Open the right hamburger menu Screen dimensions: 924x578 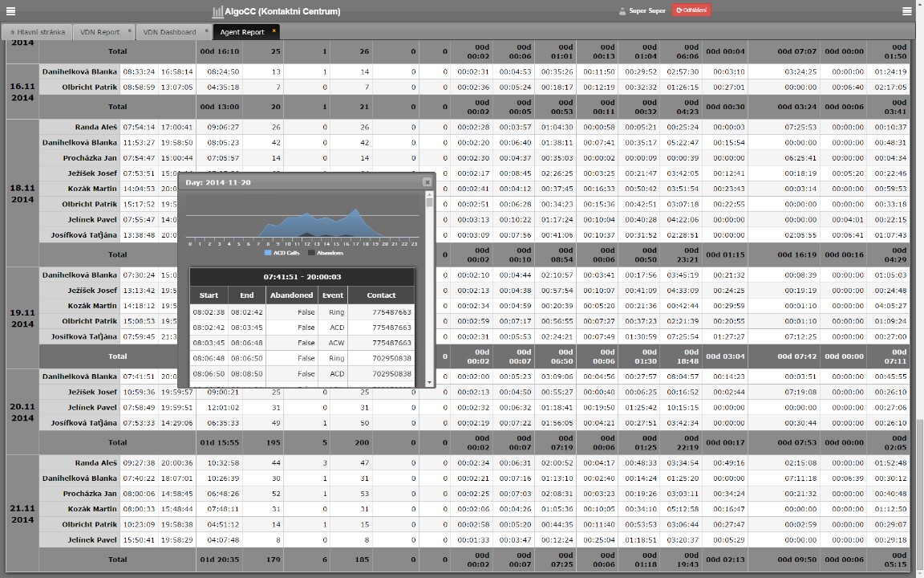coord(907,11)
